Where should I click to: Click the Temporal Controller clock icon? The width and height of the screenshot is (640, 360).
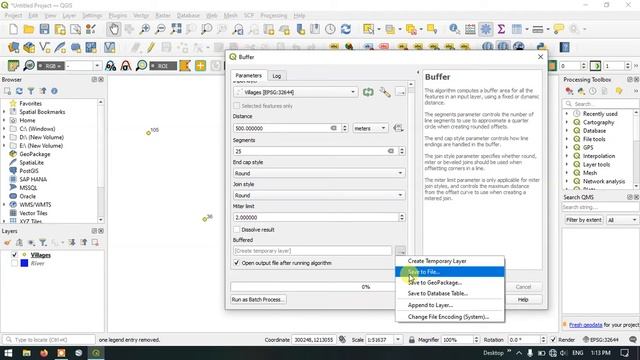point(330,29)
